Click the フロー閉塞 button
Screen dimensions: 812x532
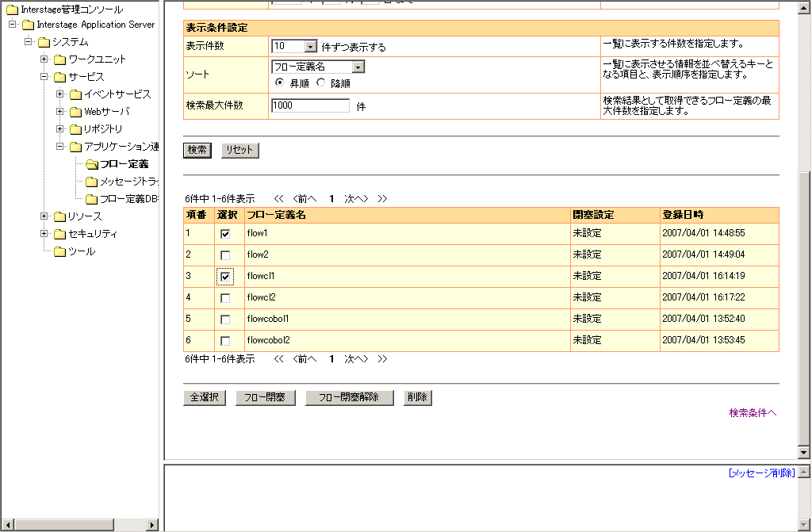[x=265, y=398]
